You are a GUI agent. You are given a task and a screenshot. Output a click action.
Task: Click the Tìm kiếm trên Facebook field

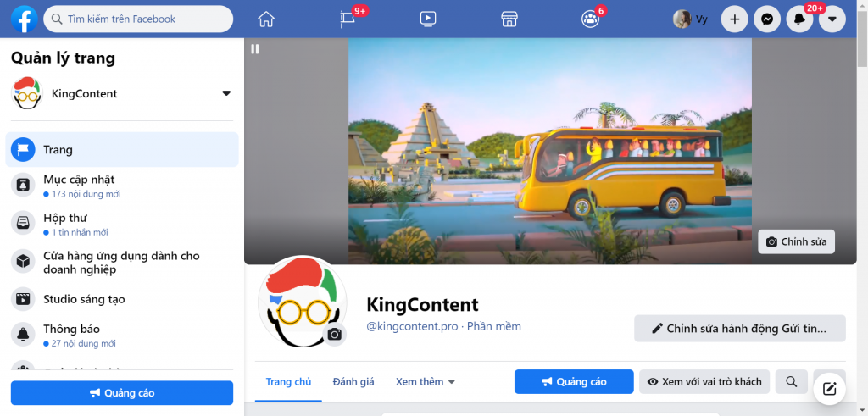click(138, 19)
